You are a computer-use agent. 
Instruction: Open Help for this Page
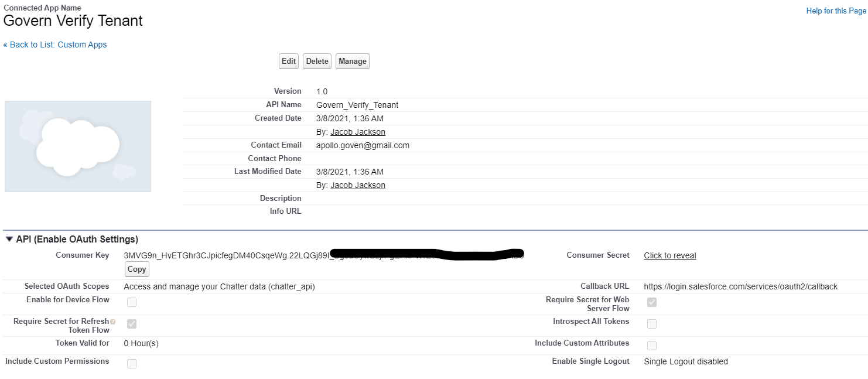coord(836,11)
